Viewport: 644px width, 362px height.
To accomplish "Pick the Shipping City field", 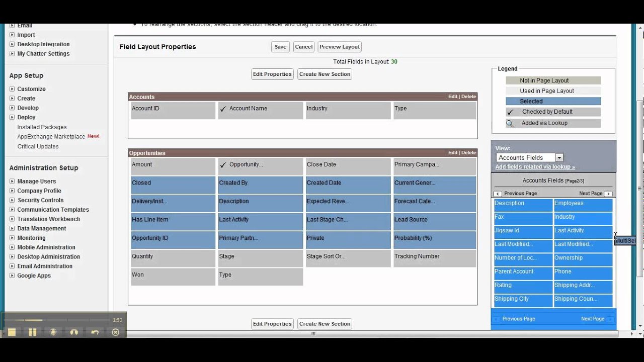I will click(523, 300).
